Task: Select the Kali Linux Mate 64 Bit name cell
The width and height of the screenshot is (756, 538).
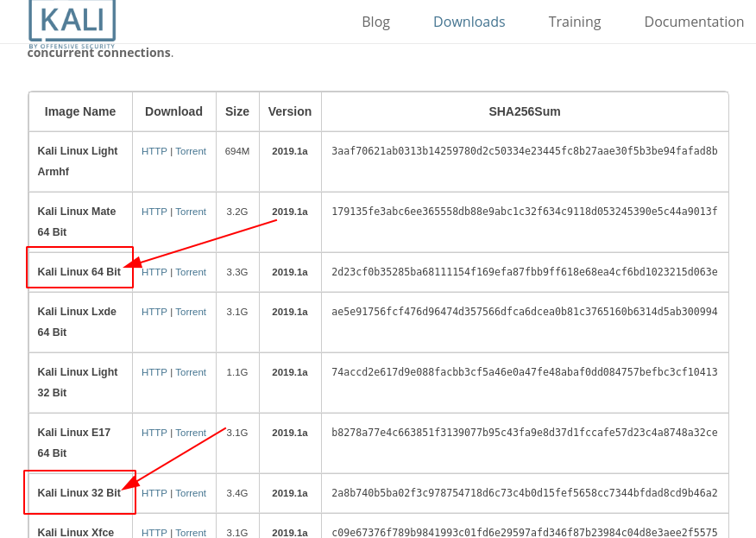Action: 80,222
